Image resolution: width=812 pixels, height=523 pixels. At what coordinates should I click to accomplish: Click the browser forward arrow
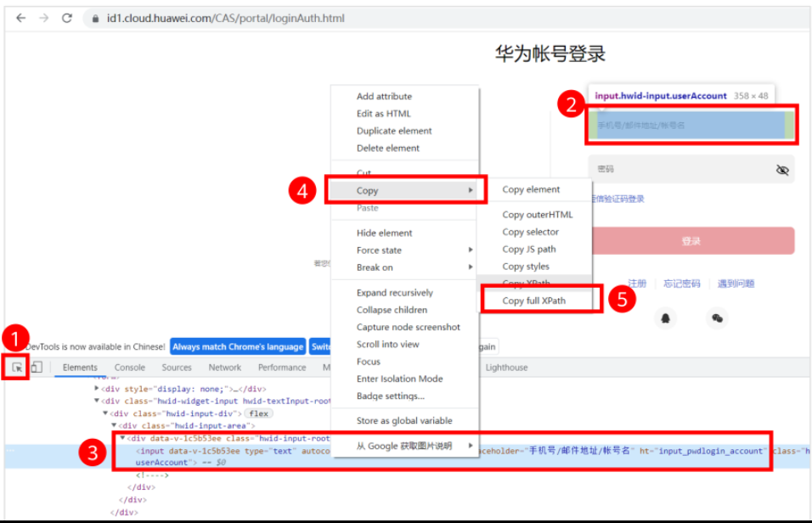click(44, 18)
